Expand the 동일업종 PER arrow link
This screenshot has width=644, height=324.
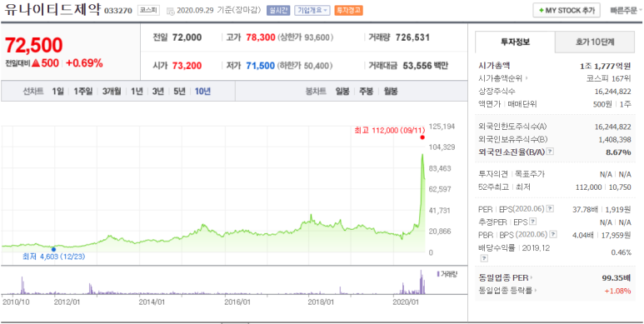pos(531,278)
